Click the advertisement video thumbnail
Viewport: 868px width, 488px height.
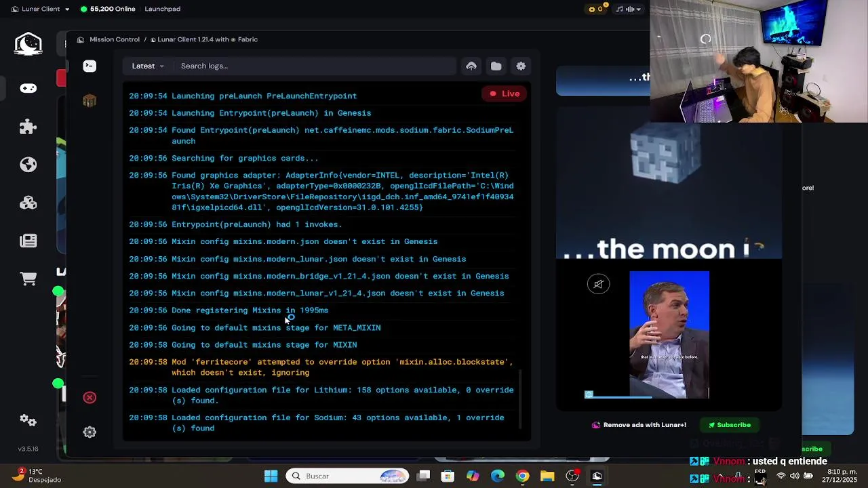point(669,335)
